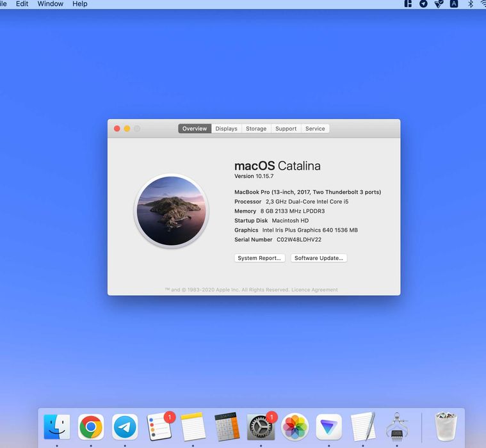Viewport: 486px width, 448px height.
Task: Select the Overview tab
Action: [195, 129]
